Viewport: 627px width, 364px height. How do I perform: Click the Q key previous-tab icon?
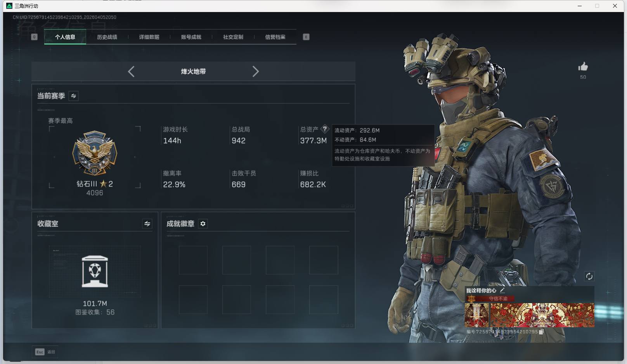click(34, 37)
